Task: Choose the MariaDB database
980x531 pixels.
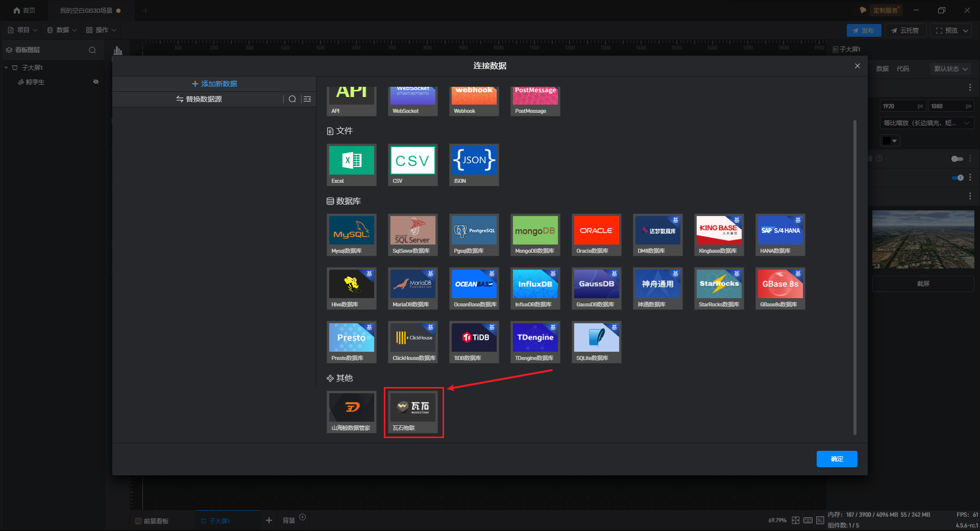Action: click(x=413, y=288)
